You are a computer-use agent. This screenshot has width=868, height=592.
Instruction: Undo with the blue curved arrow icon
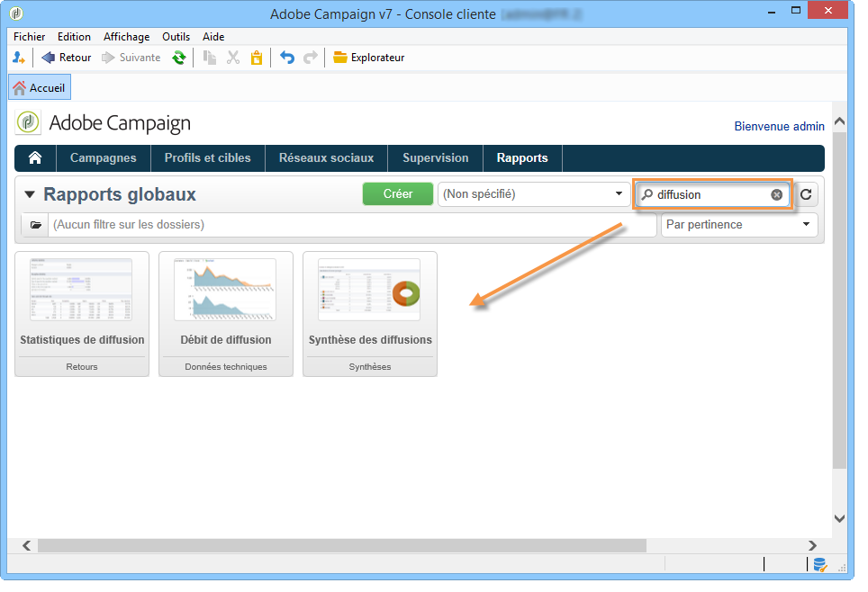286,58
